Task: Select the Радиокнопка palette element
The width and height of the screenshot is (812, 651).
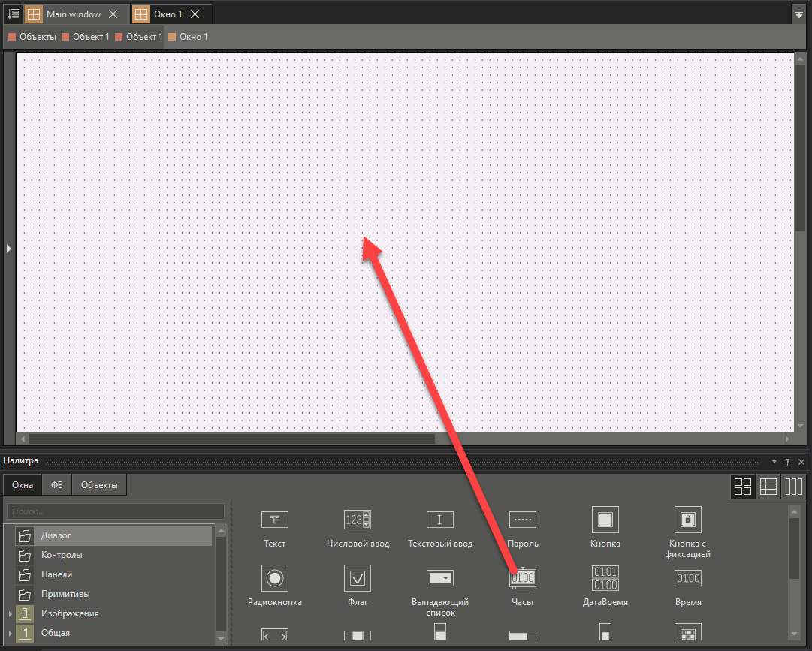Action: pyautogui.click(x=275, y=579)
